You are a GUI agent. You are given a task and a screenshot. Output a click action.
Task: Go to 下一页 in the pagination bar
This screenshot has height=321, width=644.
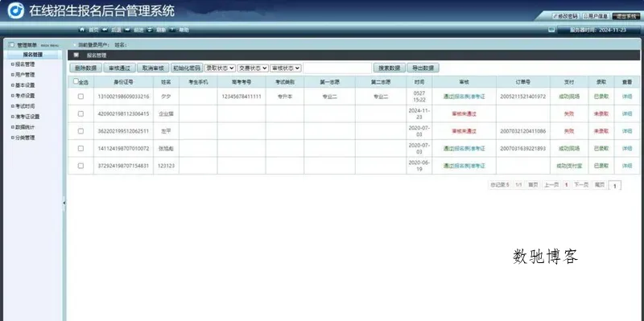(x=580, y=185)
